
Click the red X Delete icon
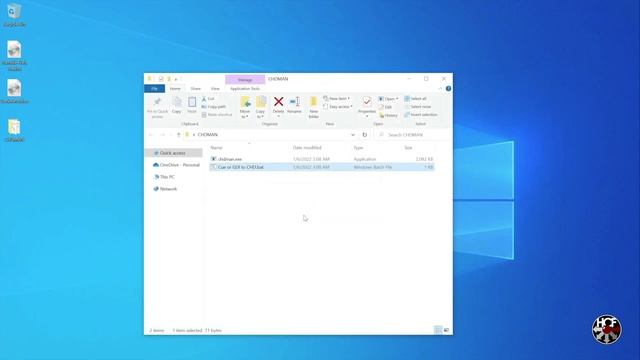tap(278, 102)
